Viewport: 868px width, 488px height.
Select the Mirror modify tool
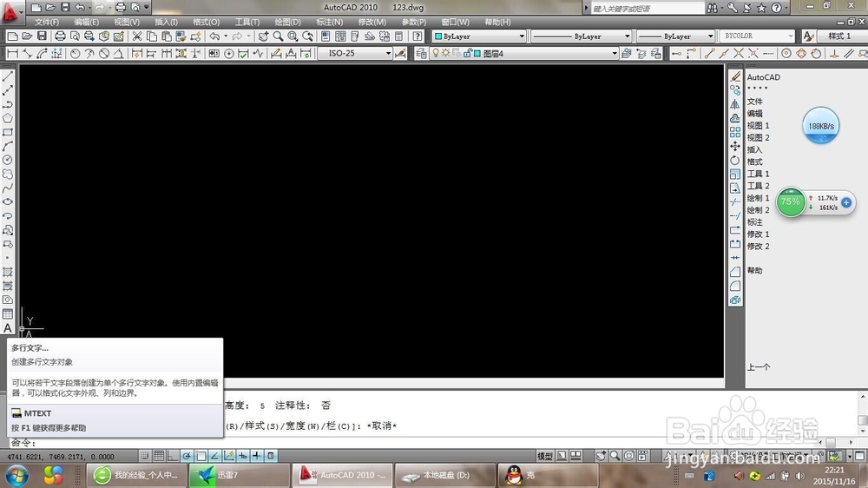pyautogui.click(x=735, y=104)
